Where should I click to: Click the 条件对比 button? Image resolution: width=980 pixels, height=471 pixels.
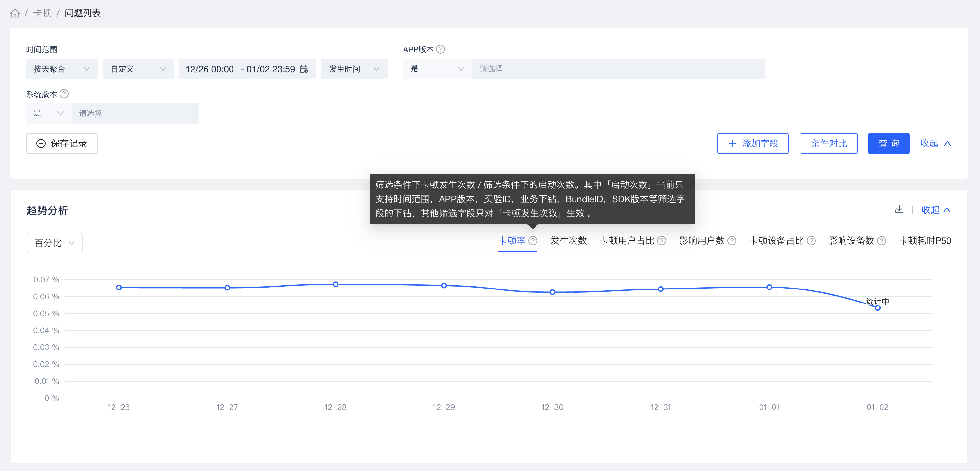(829, 143)
